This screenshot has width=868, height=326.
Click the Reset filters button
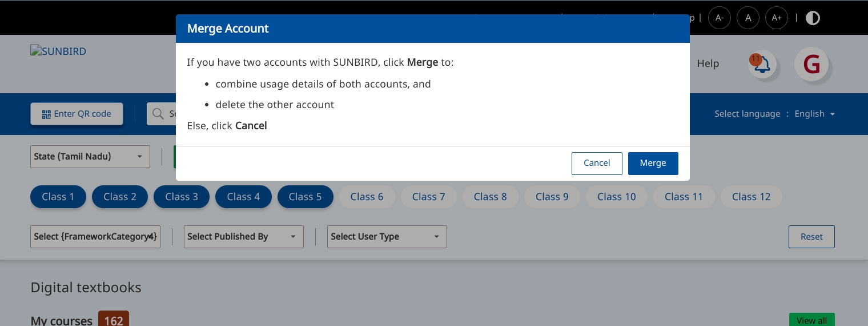(x=811, y=237)
